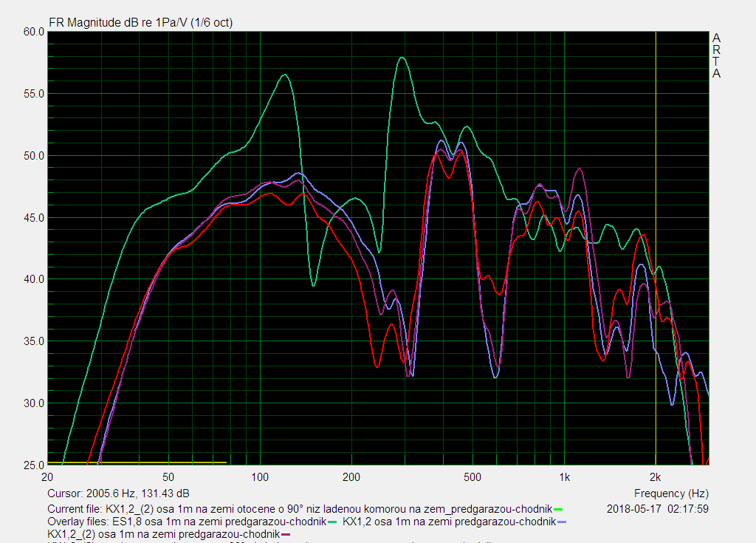Click the overlay entry "KX1,2 osa 1m na zemi predgarazou-chodnik"
The height and width of the screenshot is (543, 756).
click(450, 522)
